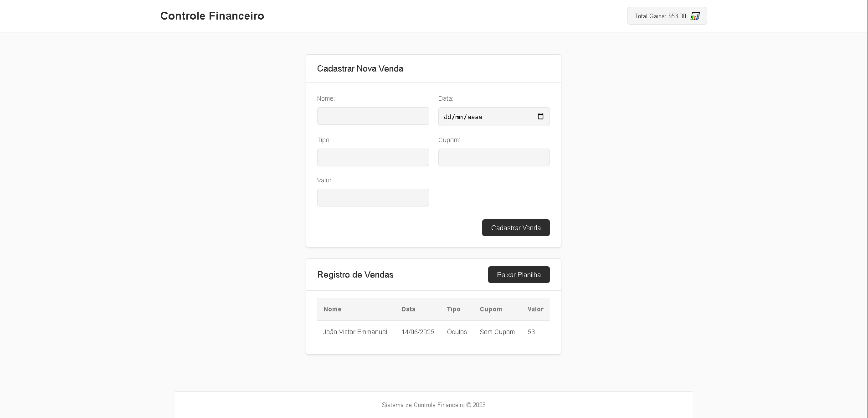The width and height of the screenshot is (868, 418).
Task: Click the Total Gains $53.00 text
Action: click(x=660, y=16)
